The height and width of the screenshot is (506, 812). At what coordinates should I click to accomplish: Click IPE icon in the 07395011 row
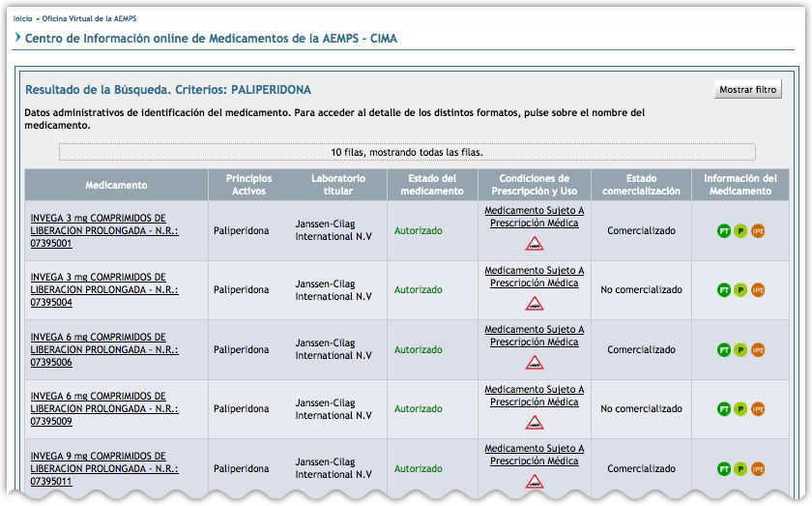758,469
